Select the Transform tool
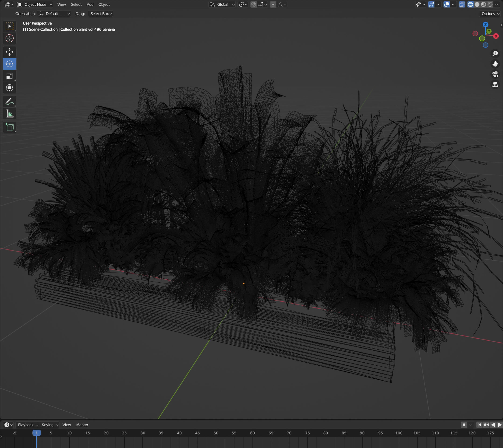This screenshot has height=448, width=503. coord(10,88)
